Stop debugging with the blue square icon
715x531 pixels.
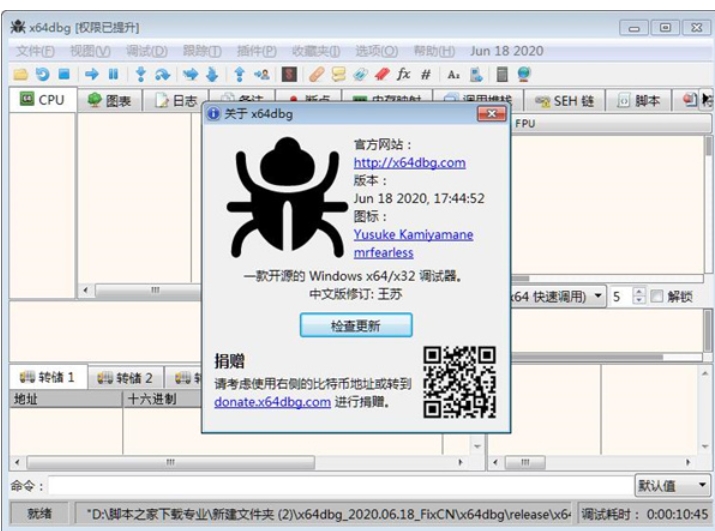click(x=64, y=74)
